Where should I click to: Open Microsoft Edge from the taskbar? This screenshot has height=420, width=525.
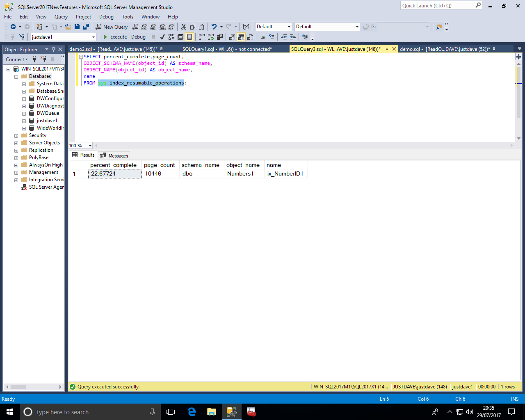(192, 412)
